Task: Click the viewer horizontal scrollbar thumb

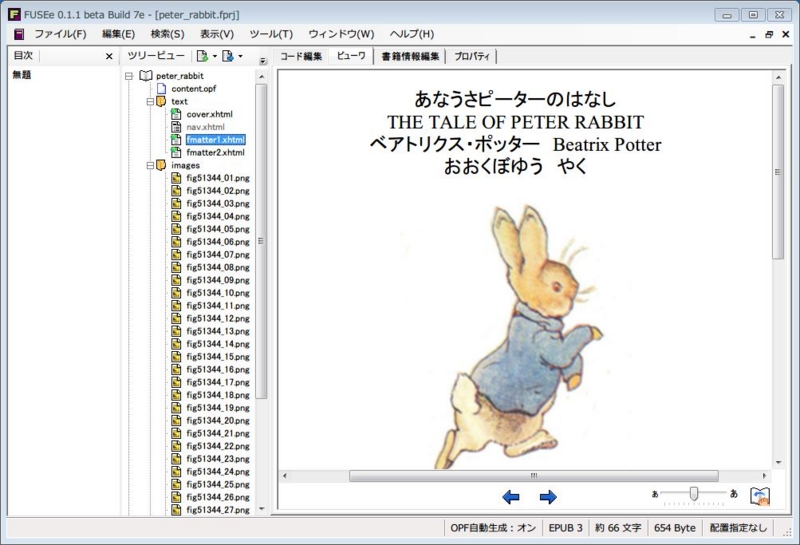Action: pyautogui.click(x=534, y=476)
